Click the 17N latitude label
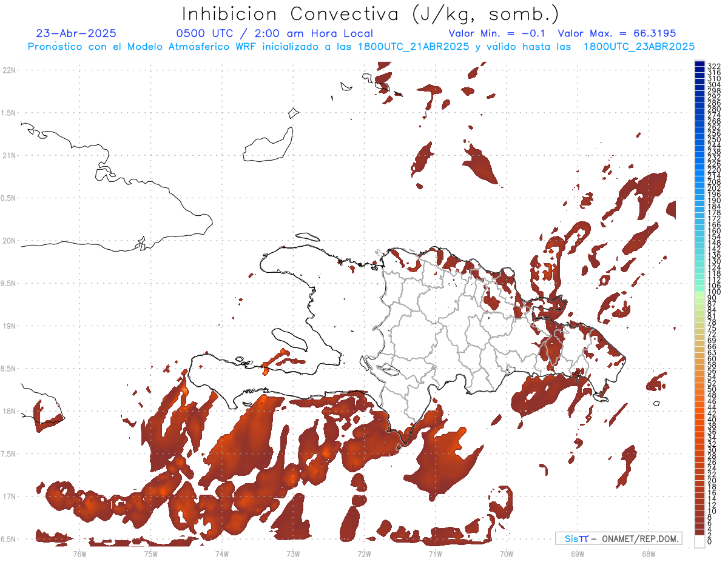The image size is (728, 562). click(9, 497)
